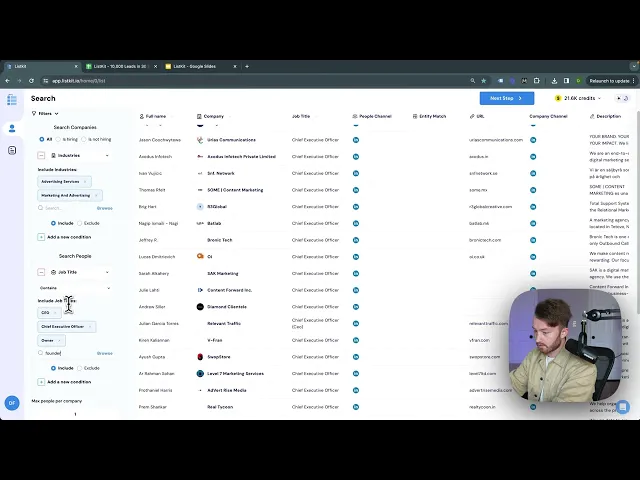Open company channel icon for SAK Marketing row

(x=533, y=273)
